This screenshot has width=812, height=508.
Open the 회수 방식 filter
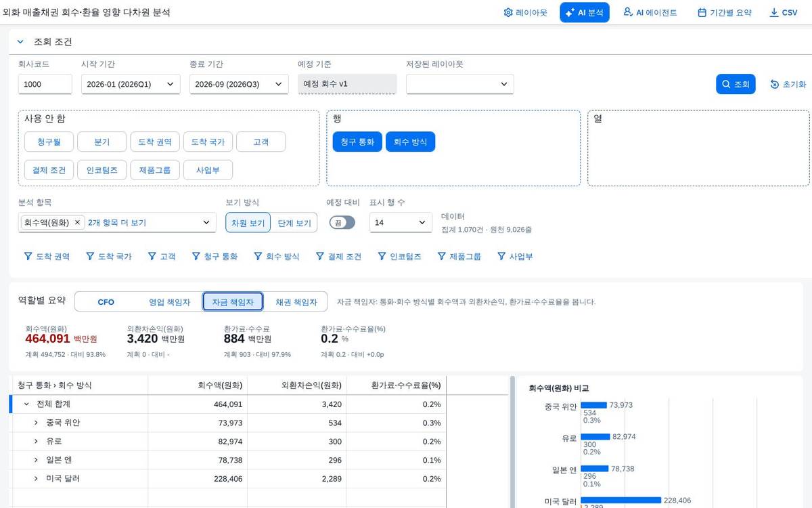pos(277,257)
